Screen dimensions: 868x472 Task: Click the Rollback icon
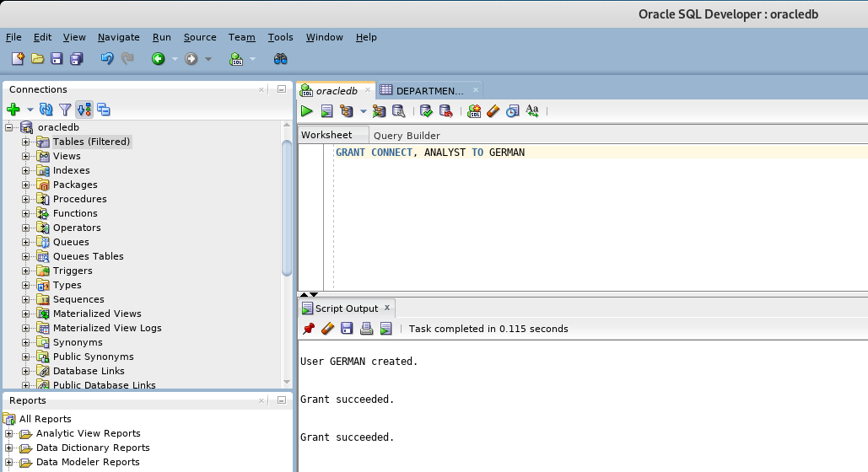[x=445, y=111]
